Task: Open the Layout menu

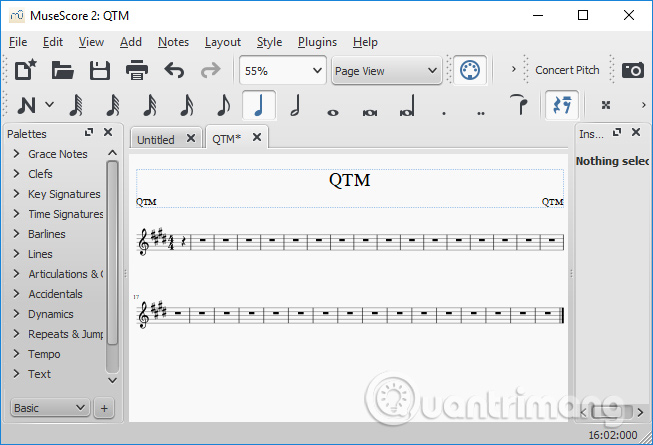Action: coord(223,42)
